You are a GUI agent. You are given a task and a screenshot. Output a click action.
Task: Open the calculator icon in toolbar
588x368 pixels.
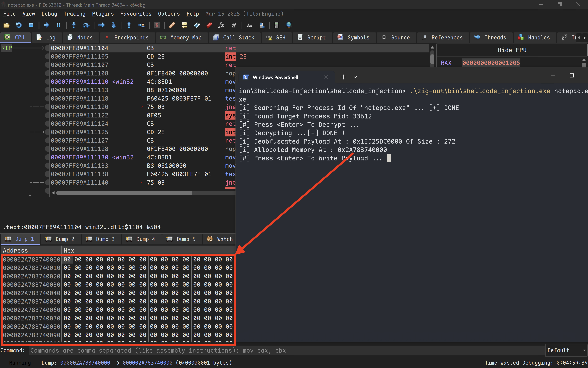pyautogui.click(x=276, y=25)
